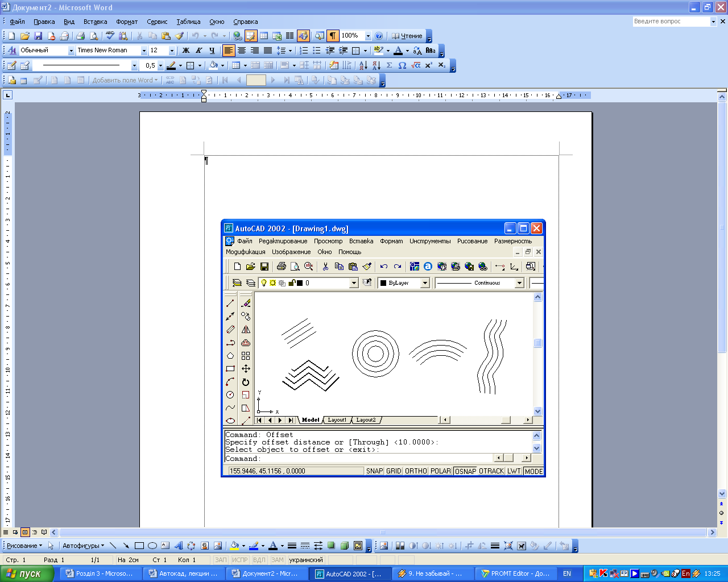Open the Вставка menu in Word

coord(95,22)
